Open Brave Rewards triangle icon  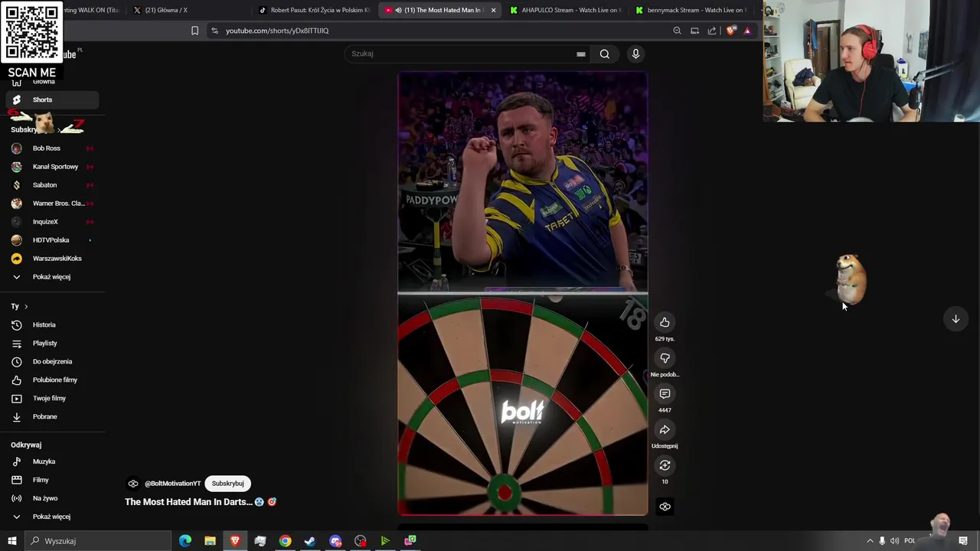[x=747, y=31]
